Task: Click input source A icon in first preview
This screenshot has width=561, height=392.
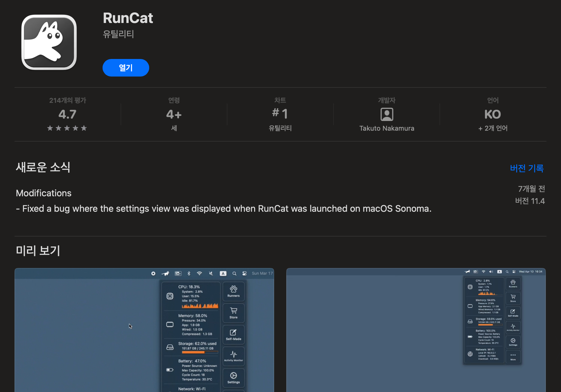Action: coord(223,273)
